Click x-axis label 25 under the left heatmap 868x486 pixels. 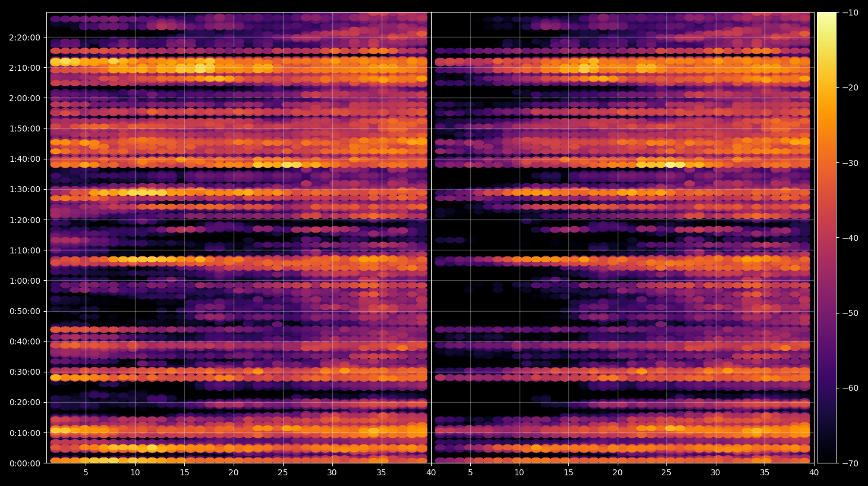pyautogui.click(x=282, y=473)
